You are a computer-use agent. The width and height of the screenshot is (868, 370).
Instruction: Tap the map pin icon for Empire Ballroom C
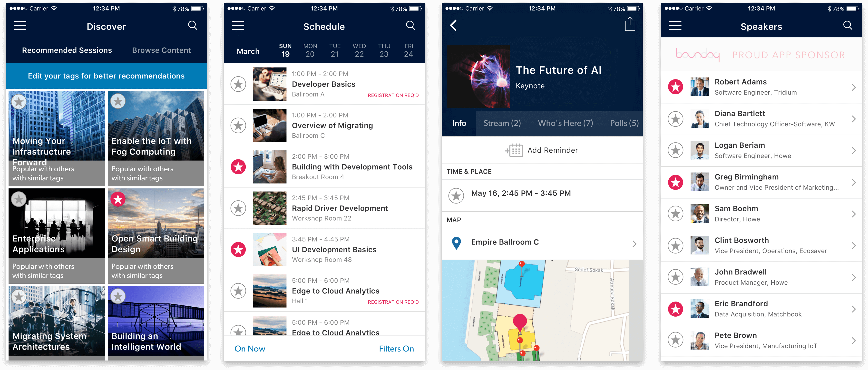point(456,243)
